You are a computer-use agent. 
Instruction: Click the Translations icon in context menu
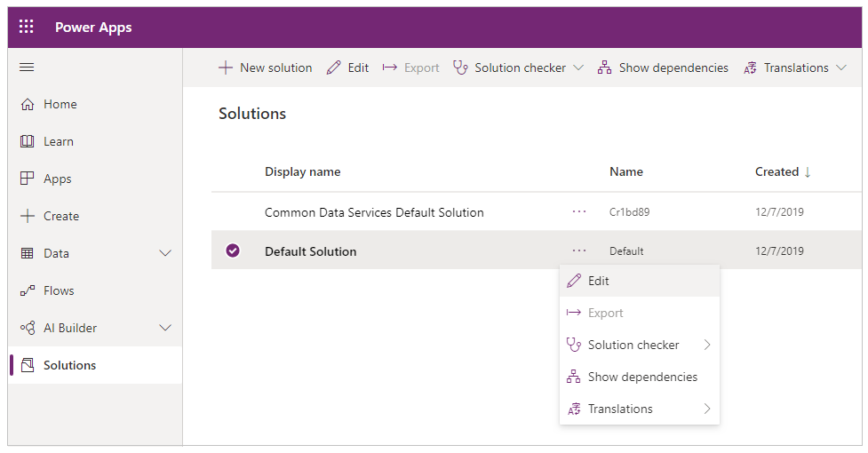[x=574, y=409]
